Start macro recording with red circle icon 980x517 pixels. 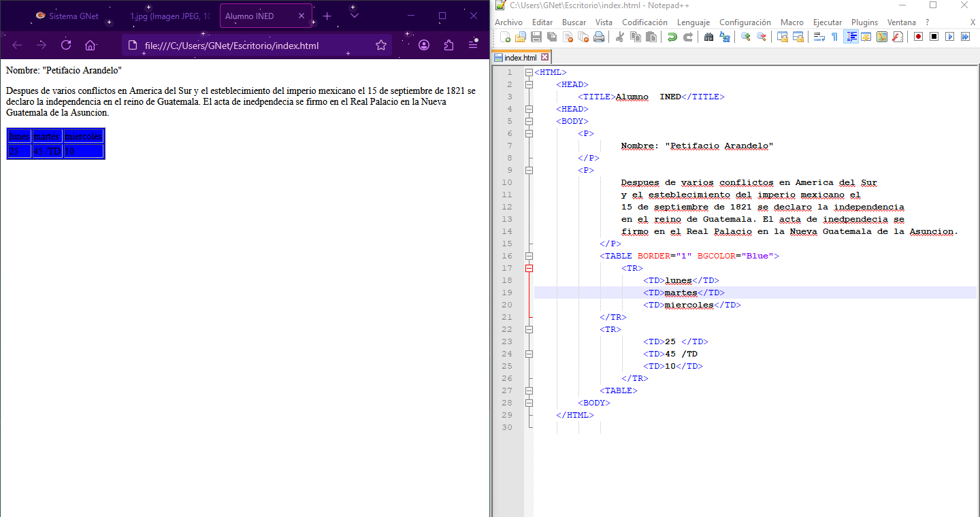(918, 37)
